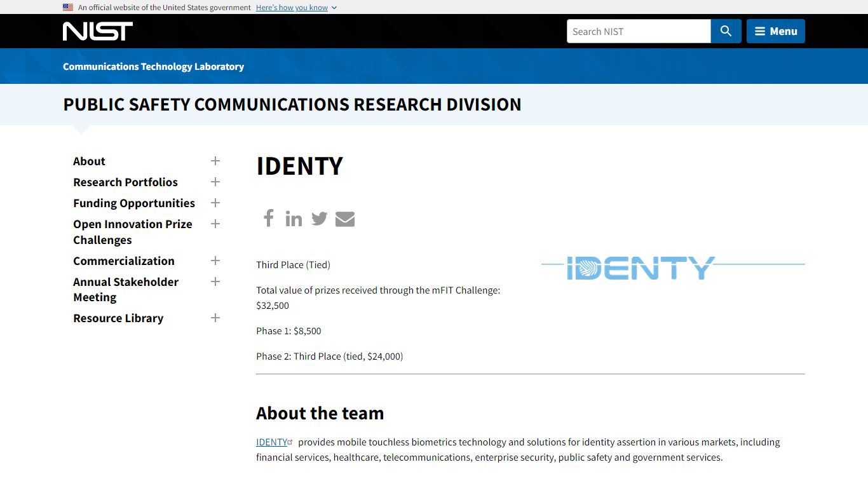868x488 pixels.
Task: Open Annual Stakeholder Meeting link
Action: click(x=126, y=290)
